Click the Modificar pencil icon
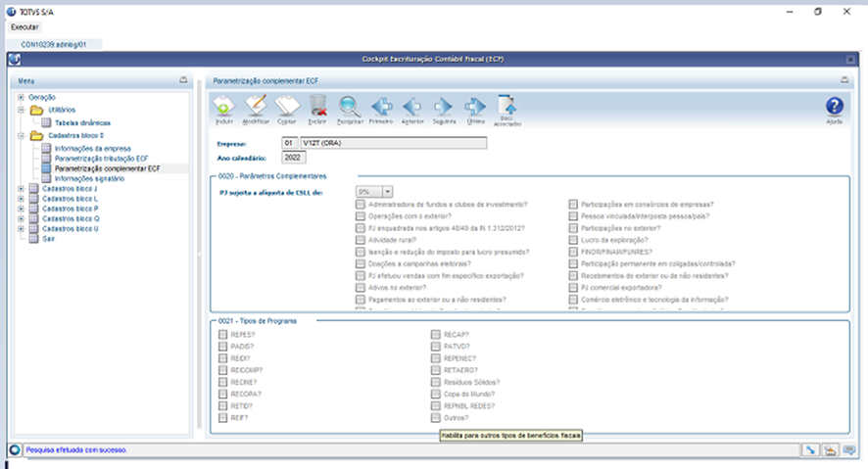 click(256, 105)
